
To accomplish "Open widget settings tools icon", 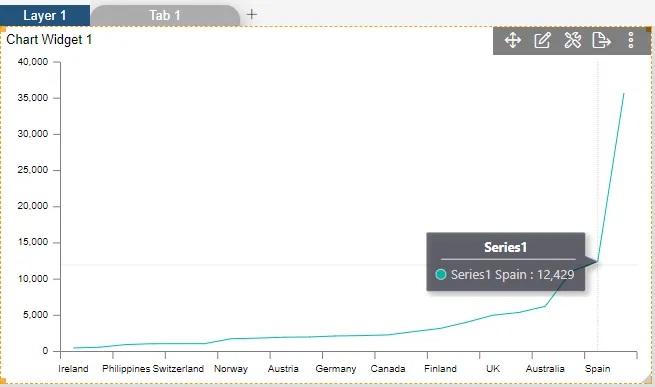I will [572, 41].
